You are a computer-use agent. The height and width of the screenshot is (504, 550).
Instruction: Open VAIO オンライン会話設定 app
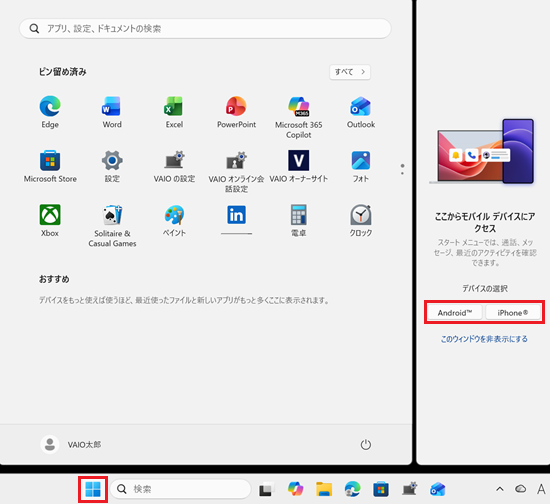pos(236,172)
